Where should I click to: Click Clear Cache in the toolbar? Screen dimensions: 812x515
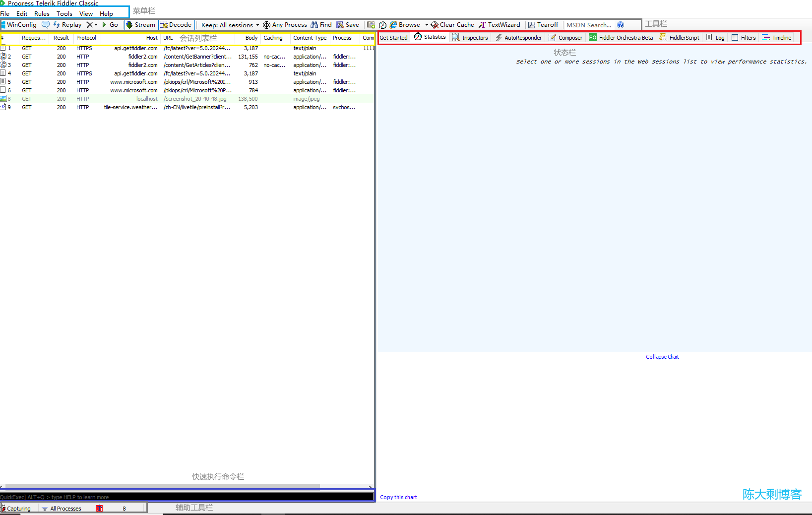(x=452, y=25)
